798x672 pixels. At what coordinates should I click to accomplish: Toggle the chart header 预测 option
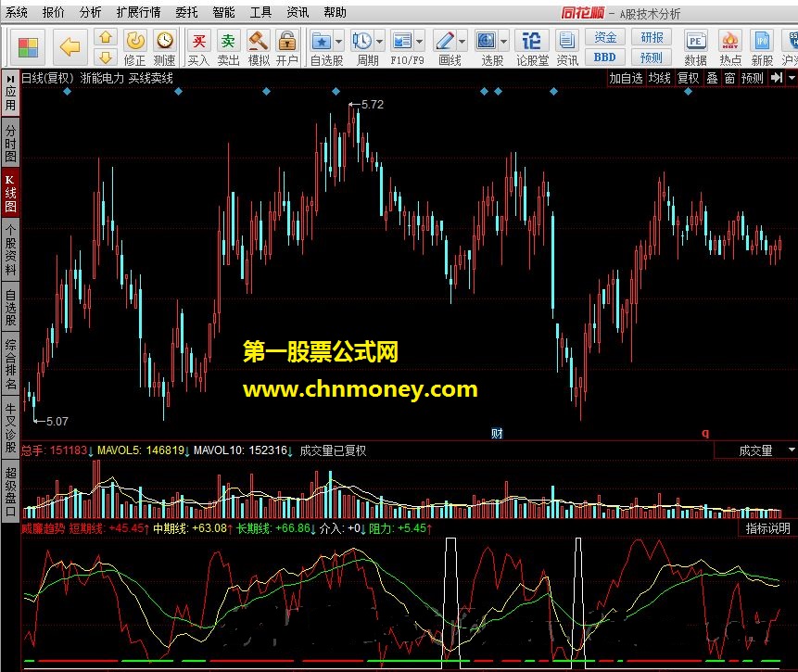[753, 78]
